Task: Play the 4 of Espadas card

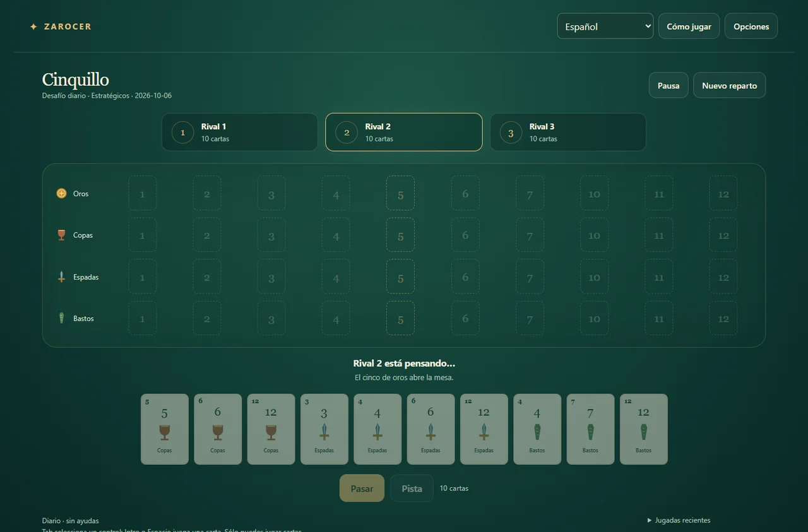Action: (377, 429)
